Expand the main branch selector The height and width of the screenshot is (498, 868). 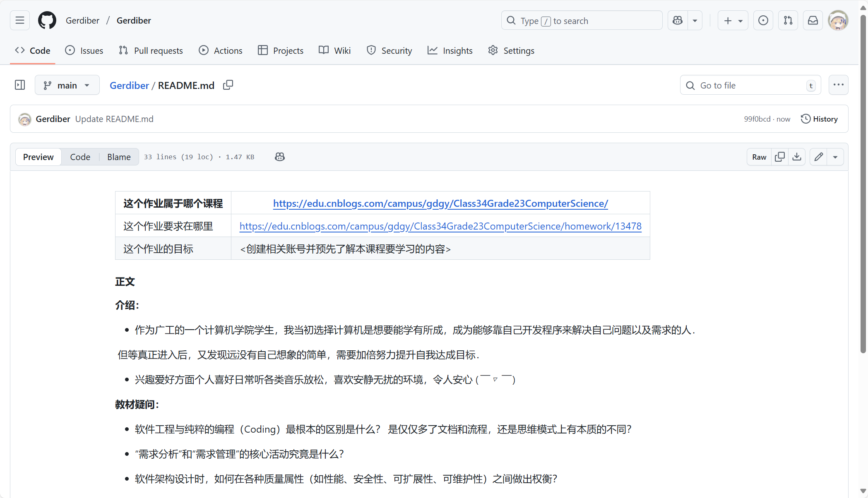click(x=67, y=85)
